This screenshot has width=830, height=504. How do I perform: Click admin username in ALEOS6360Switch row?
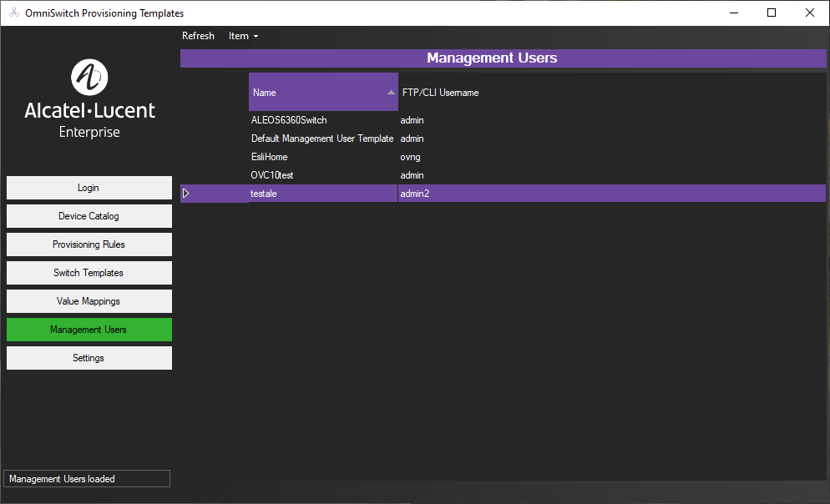pos(412,120)
